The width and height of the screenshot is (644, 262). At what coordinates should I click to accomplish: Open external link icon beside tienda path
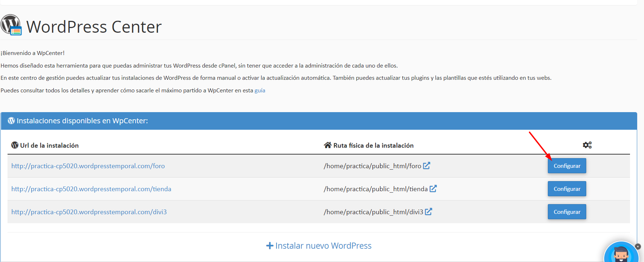pyautogui.click(x=433, y=189)
